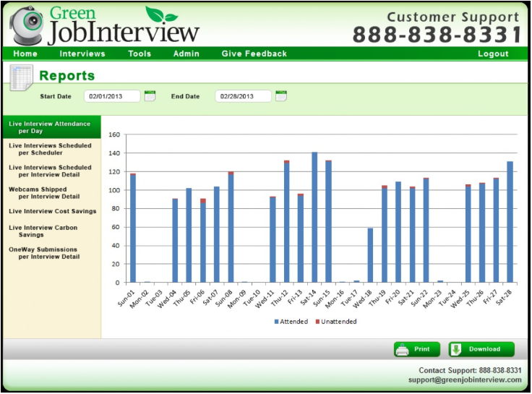
Task: Click the Customer Support phone number 888-838-8331
Action: tap(437, 35)
